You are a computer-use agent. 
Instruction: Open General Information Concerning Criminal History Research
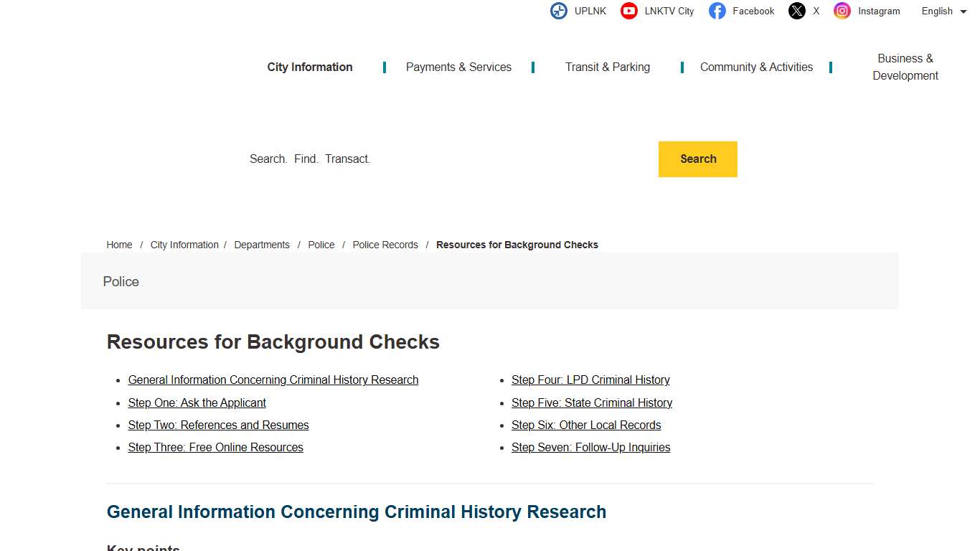pyautogui.click(x=273, y=380)
